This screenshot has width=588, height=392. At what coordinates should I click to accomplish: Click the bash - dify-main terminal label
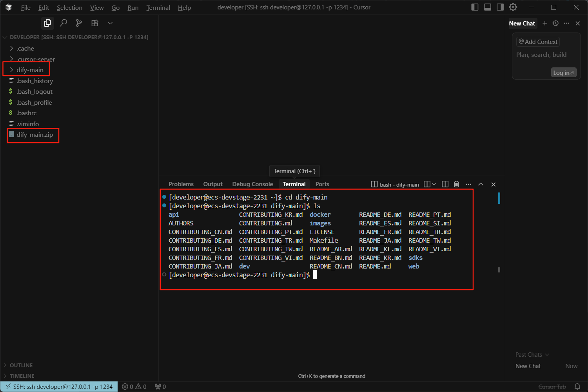pos(395,184)
